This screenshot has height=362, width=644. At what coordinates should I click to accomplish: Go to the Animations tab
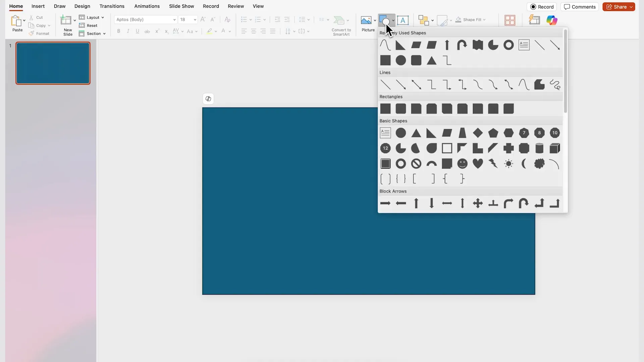[x=147, y=6]
